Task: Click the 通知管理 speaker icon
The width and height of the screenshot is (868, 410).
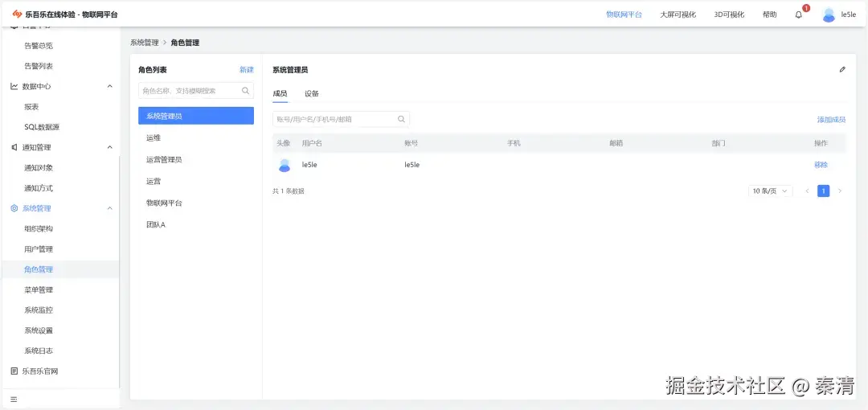Action: point(14,147)
